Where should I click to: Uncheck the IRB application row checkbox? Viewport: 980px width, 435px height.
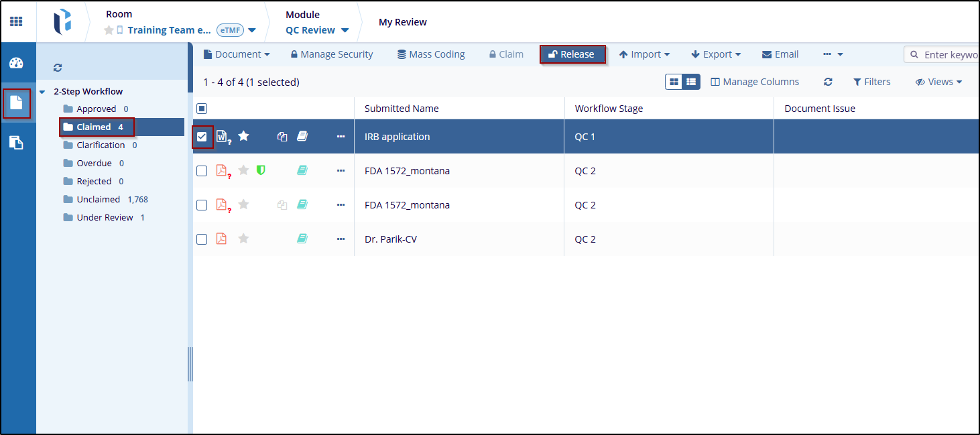point(202,137)
